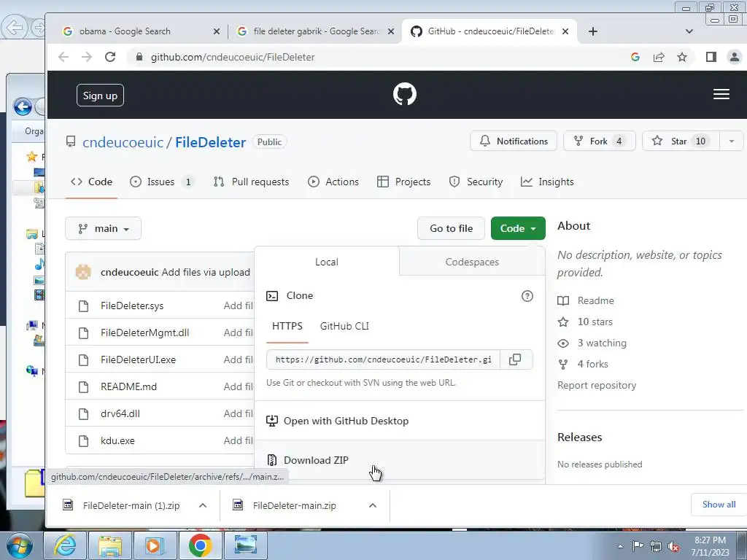Click Show all downloads button
The image size is (747, 560).
719,505
